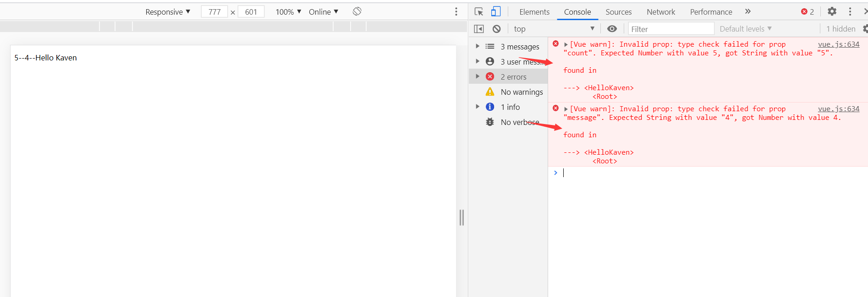This screenshot has height=297, width=868.
Task: Toggle the device toolbar icon
Action: (496, 11)
